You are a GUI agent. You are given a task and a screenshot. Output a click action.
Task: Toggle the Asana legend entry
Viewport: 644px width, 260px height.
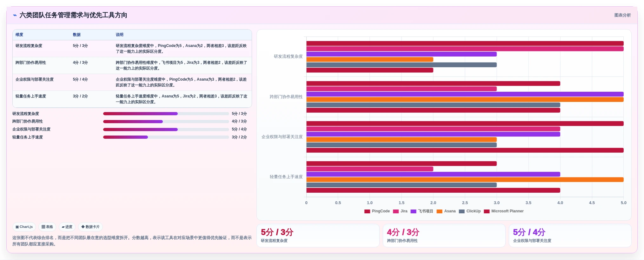pyautogui.click(x=446, y=211)
